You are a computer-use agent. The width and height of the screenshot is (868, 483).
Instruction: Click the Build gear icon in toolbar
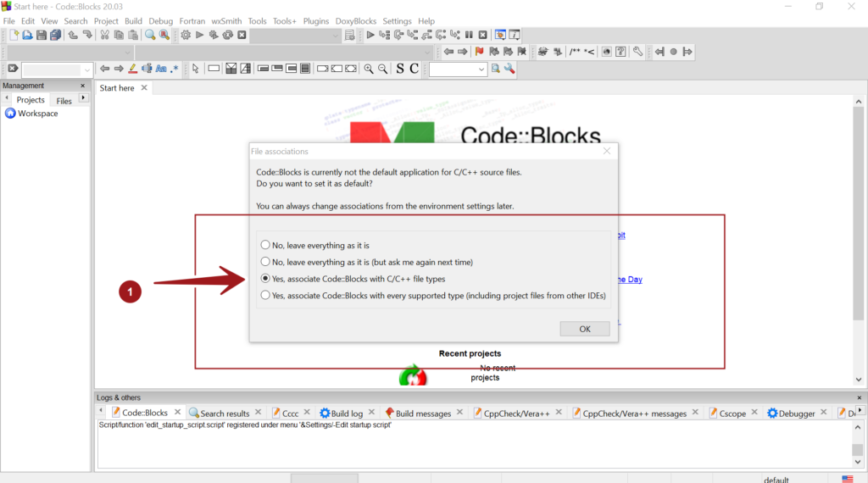point(186,35)
